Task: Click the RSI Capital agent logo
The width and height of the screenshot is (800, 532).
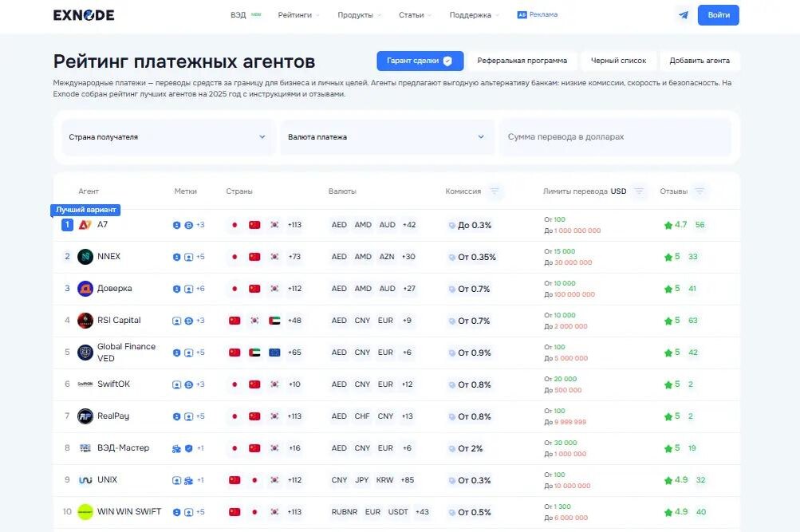Action: [x=85, y=321]
